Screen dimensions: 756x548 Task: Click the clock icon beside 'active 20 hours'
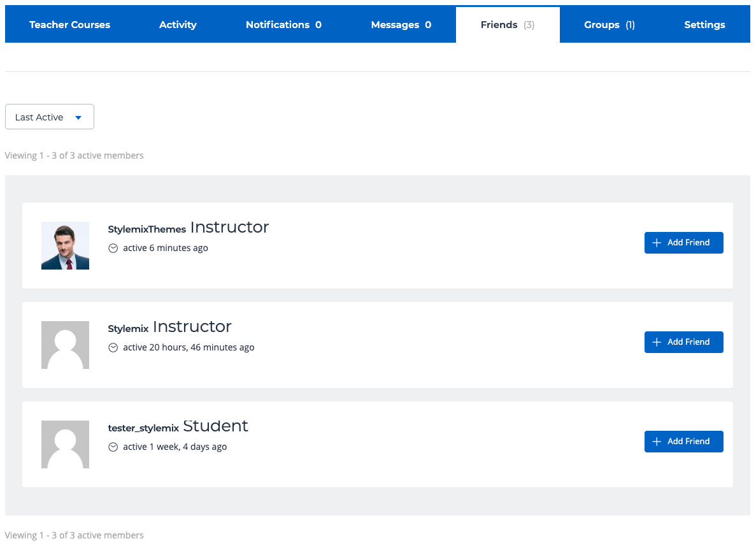point(113,348)
